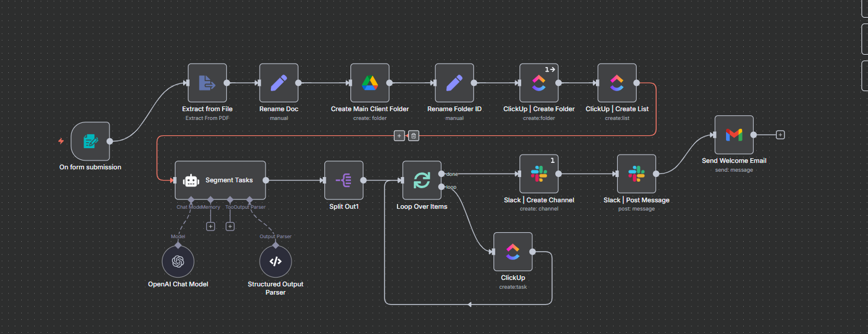This screenshot has height=334, width=868.
Task: Select the Rename Folder ID pencil node
Action: (x=454, y=83)
